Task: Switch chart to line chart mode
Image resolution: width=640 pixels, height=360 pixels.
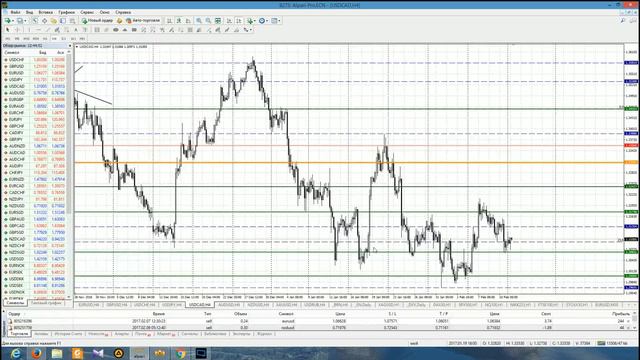Action: click(188, 20)
